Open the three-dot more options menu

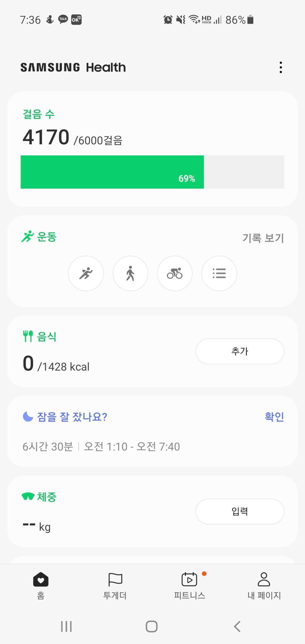[280, 68]
